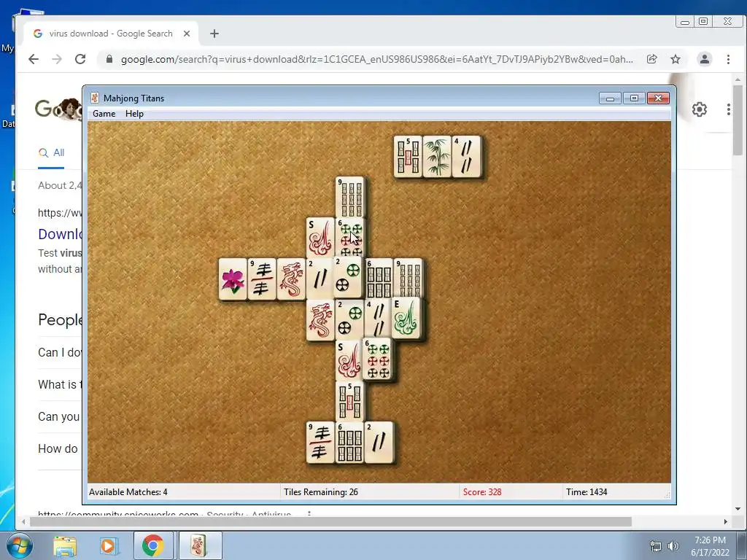Click the Chrome address bar URL
The width and height of the screenshot is (747, 560).
click(377, 59)
